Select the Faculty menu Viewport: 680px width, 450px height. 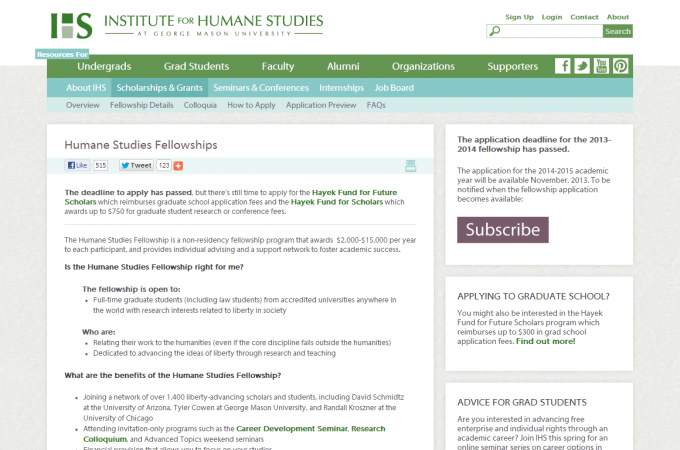coord(278,66)
